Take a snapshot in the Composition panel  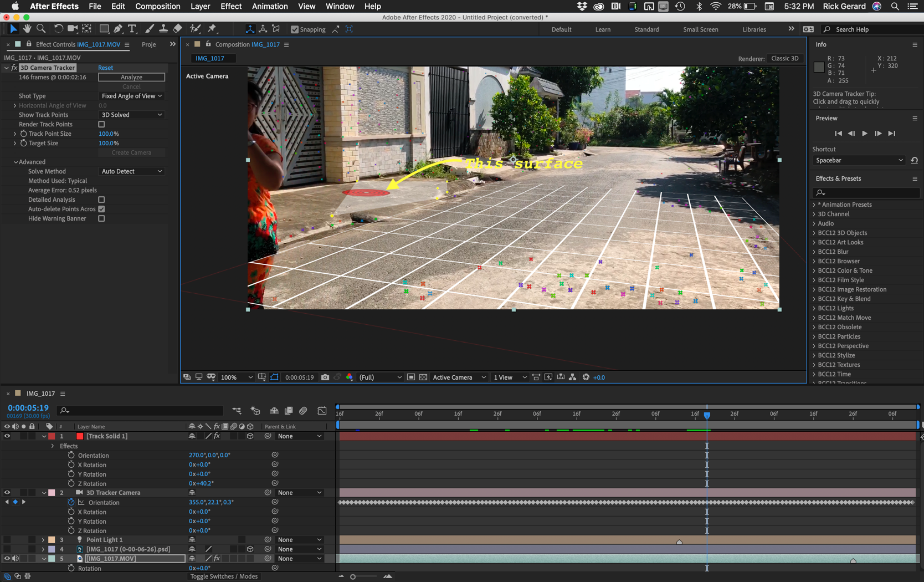pos(325,377)
